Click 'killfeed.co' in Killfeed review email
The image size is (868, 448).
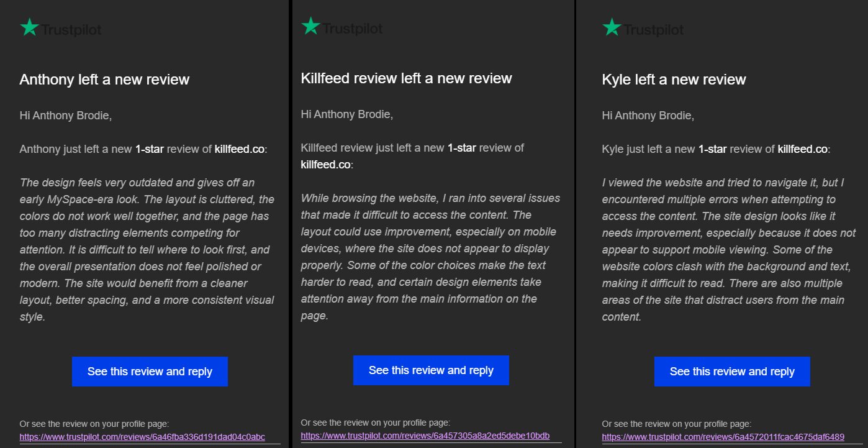tap(325, 165)
